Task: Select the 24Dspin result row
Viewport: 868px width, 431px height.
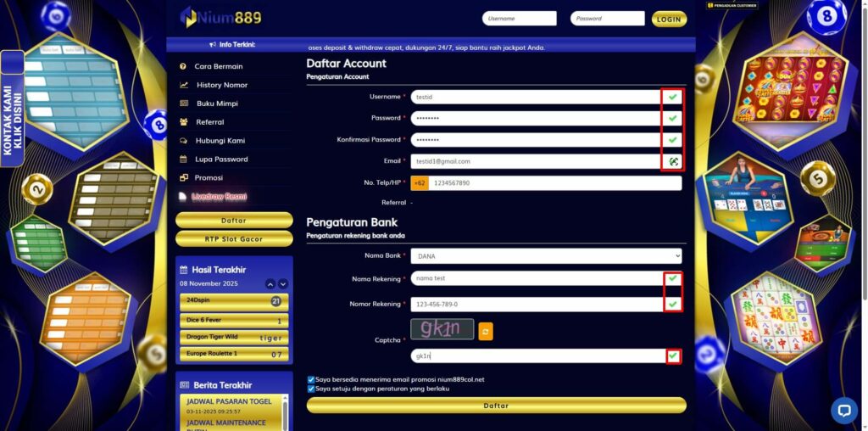Action: point(234,302)
